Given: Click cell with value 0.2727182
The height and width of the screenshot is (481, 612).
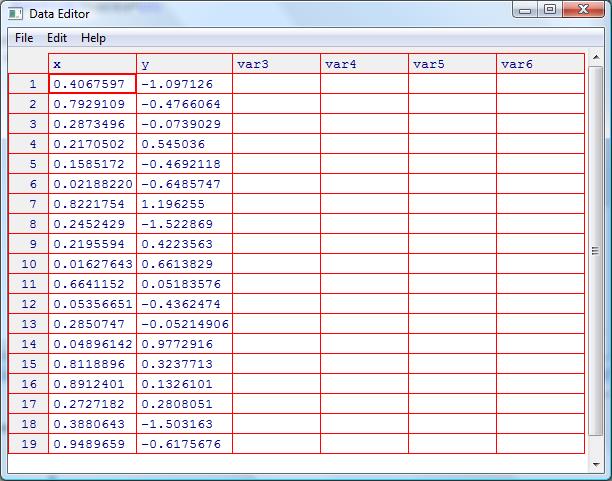Looking at the screenshot, I should pos(93,404).
